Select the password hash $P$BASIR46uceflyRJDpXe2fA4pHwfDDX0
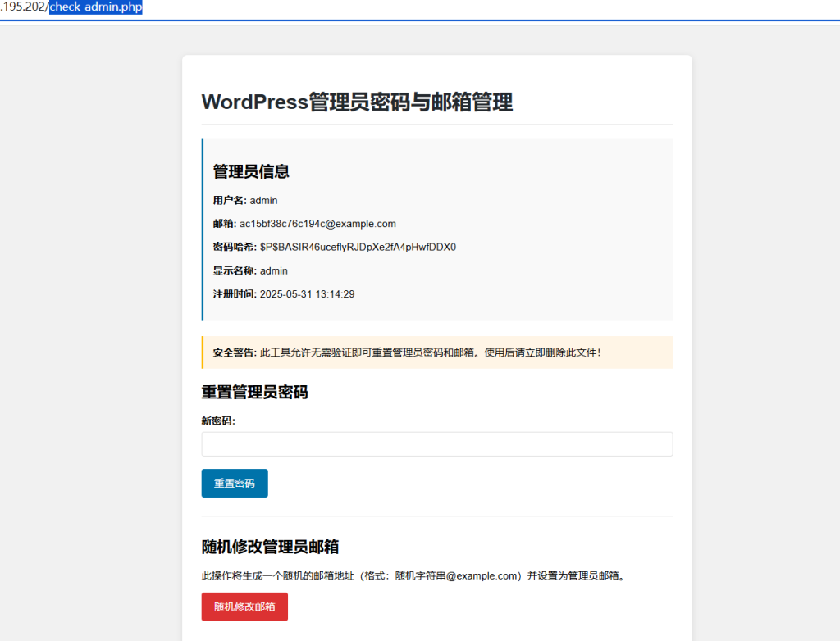This screenshot has width=840, height=641. click(x=358, y=247)
